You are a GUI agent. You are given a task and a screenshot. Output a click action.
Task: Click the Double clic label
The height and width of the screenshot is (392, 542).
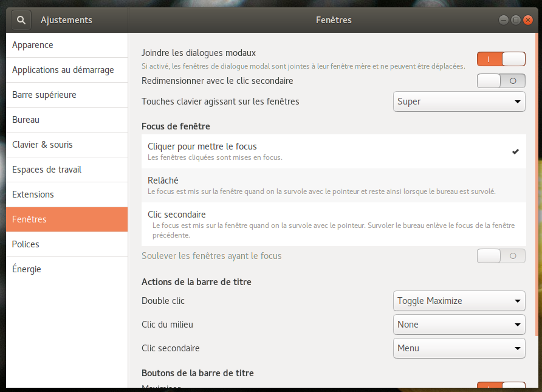[163, 301]
